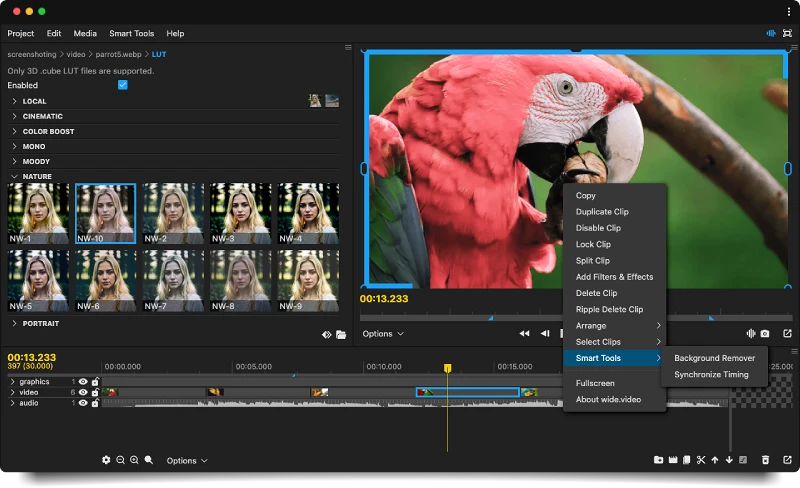Click the yellow timeline playhead marker
Screen dimensions: 800x488
click(x=447, y=368)
